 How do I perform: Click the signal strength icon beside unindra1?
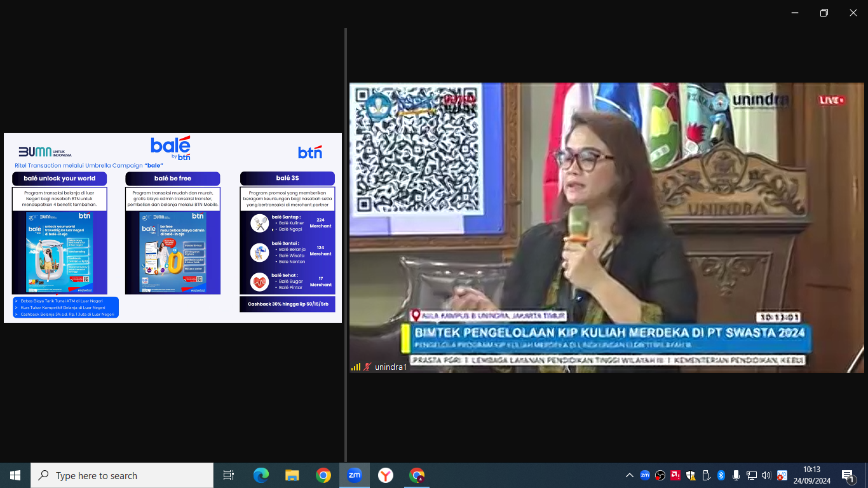tap(356, 367)
